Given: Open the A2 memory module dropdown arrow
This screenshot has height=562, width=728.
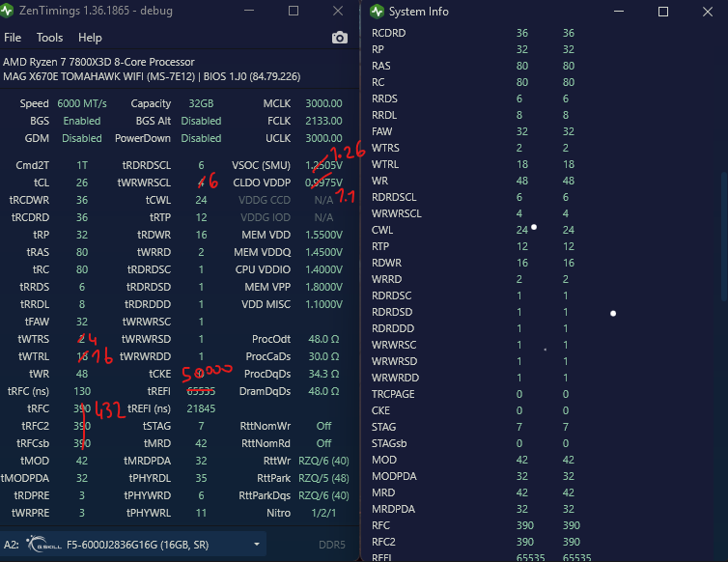Looking at the screenshot, I should [x=257, y=545].
